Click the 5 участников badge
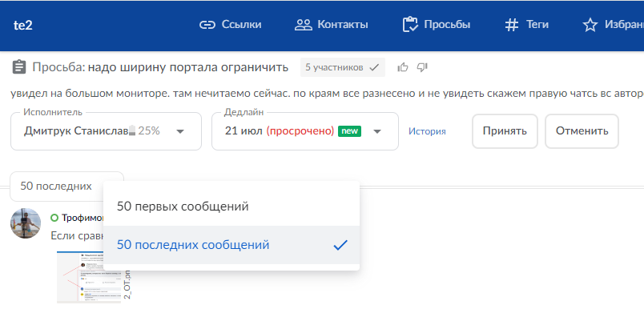 pos(343,67)
